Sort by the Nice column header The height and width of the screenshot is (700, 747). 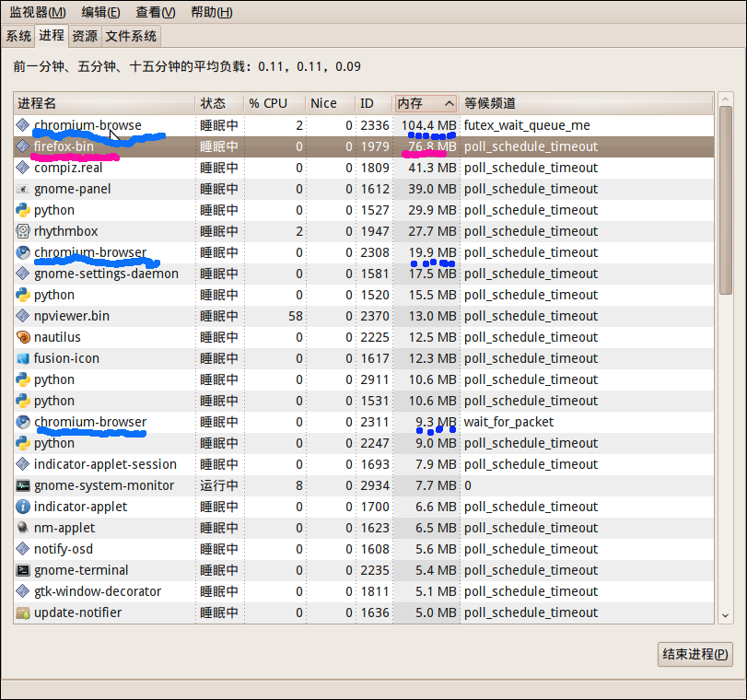pyautogui.click(x=331, y=103)
